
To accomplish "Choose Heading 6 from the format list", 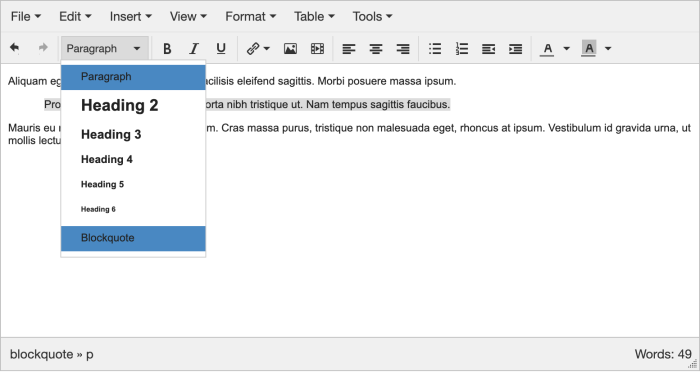I will [133, 209].
